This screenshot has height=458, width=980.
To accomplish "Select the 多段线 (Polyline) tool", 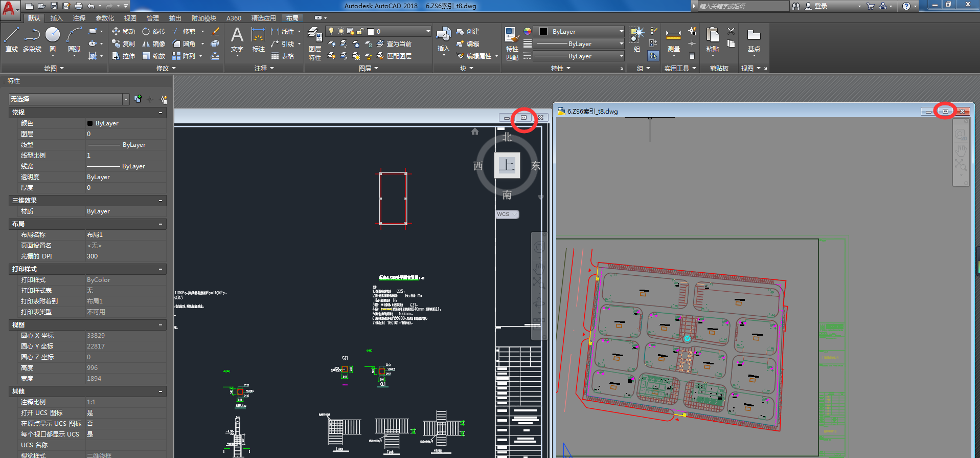I will pos(32,39).
